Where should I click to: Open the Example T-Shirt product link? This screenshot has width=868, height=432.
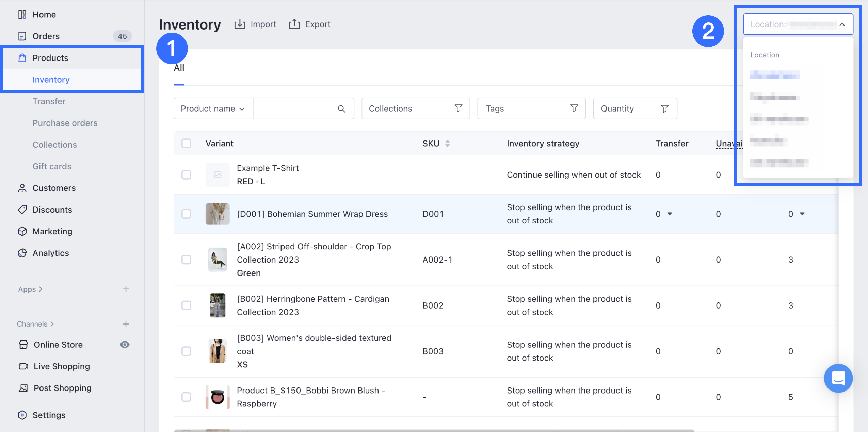pyautogui.click(x=268, y=168)
